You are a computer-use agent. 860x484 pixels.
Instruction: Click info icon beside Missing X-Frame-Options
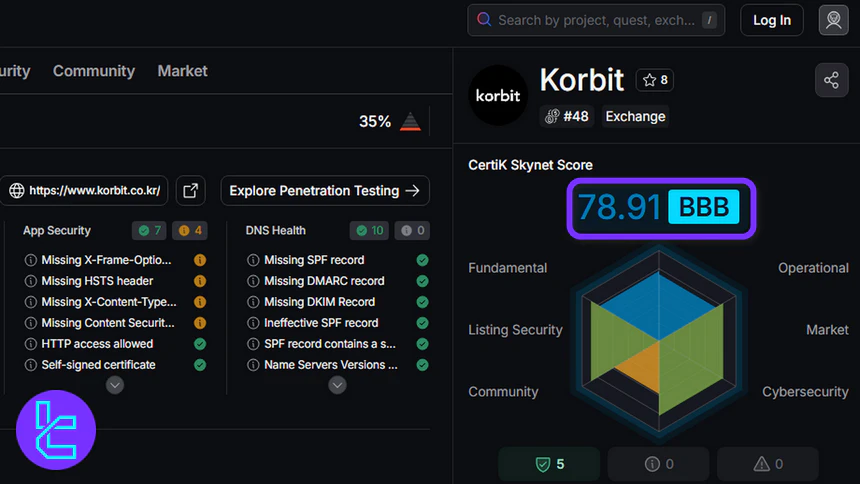(x=31, y=260)
